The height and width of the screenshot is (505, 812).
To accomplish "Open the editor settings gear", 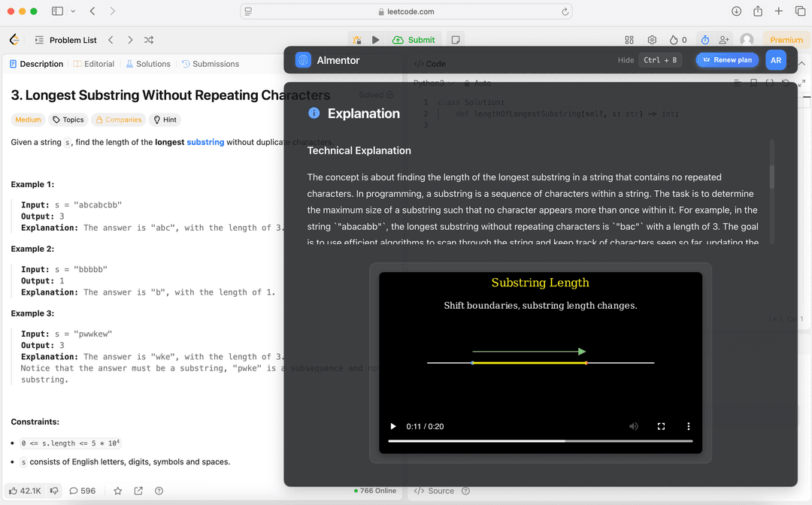I will click(652, 39).
